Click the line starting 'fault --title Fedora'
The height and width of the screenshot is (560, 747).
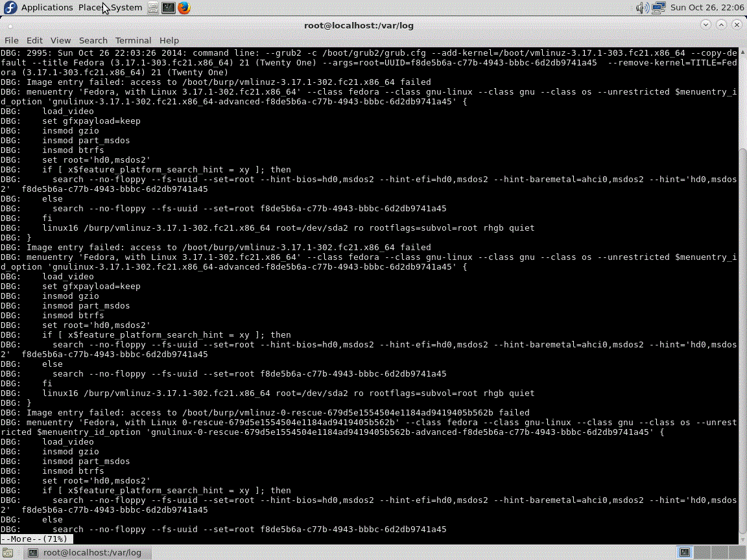[x=369, y=62]
